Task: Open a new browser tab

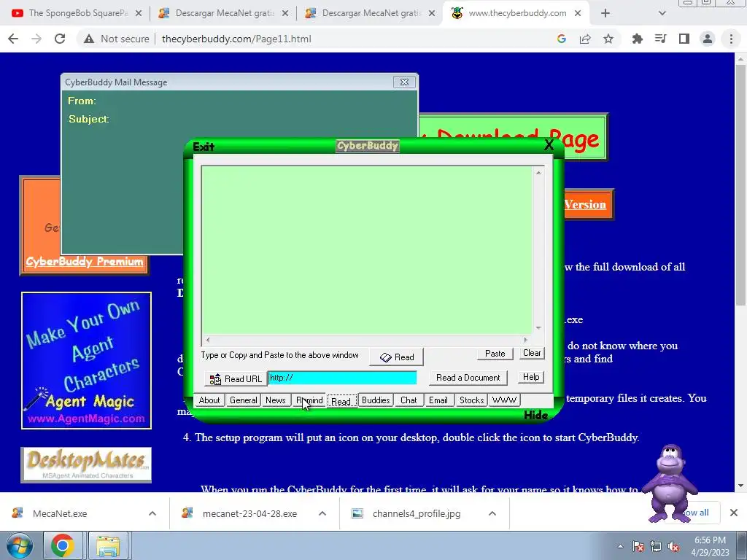Action: tap(605, 13)
